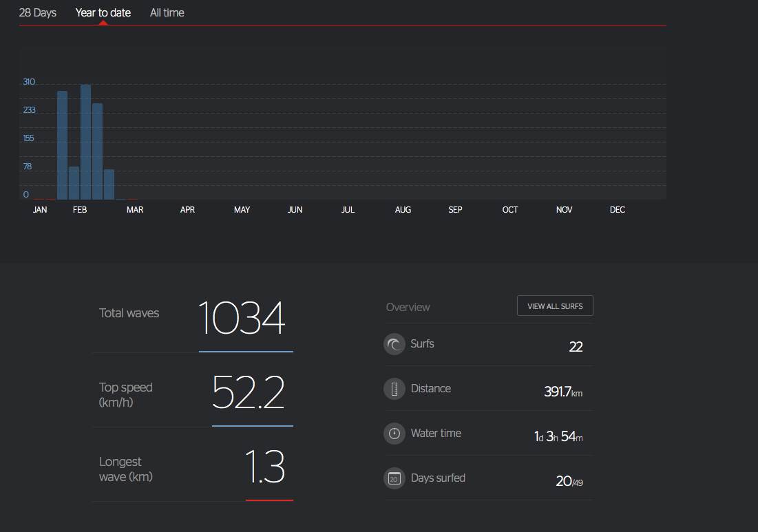
Task: Click the Overview section heading
Action: click(408, 307)
